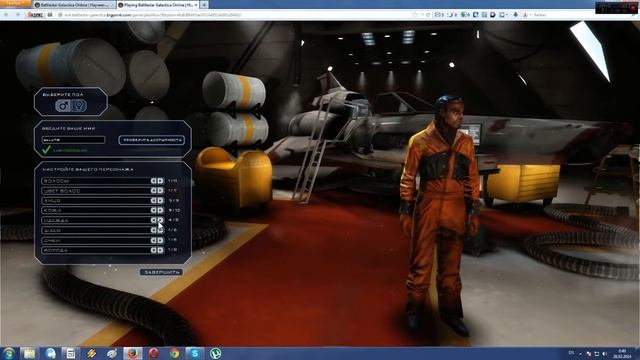Click the orange Firefox menu button

pyautogui.click(x=15, y=3)
